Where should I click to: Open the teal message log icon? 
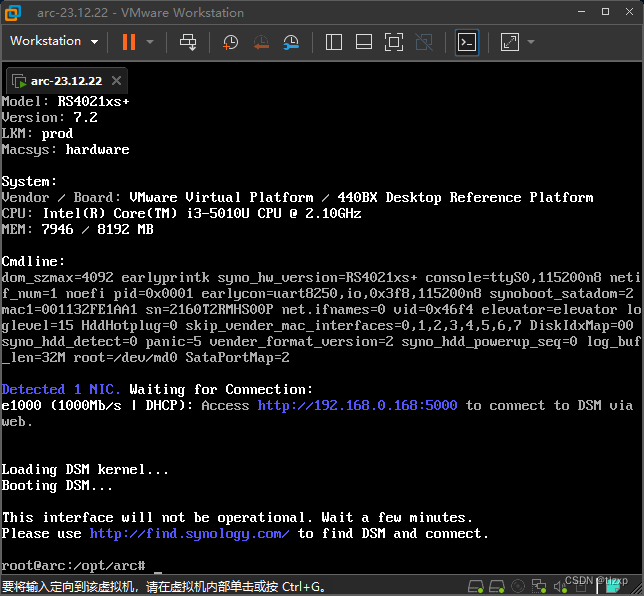tap(613, 586)
